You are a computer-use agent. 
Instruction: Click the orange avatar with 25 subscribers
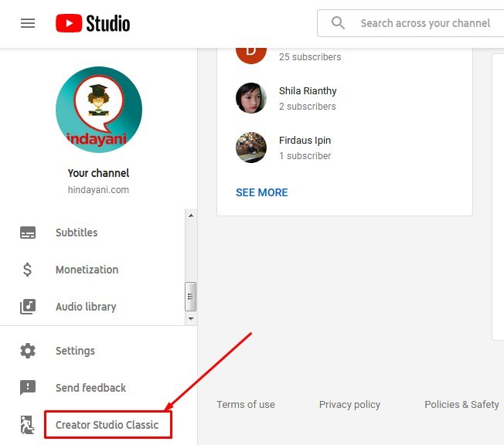[251, 55]
